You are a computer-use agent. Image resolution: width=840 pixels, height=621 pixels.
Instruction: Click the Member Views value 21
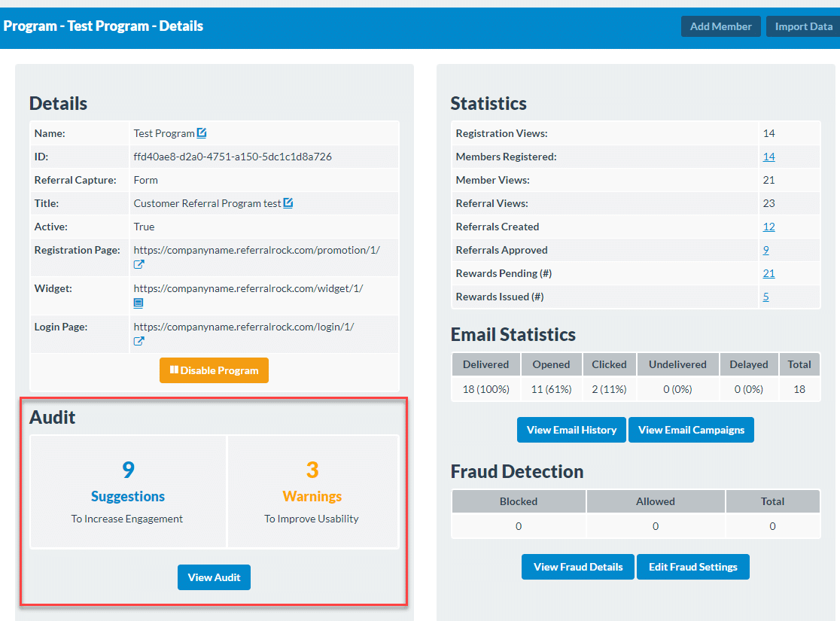(x=768, y=180)
